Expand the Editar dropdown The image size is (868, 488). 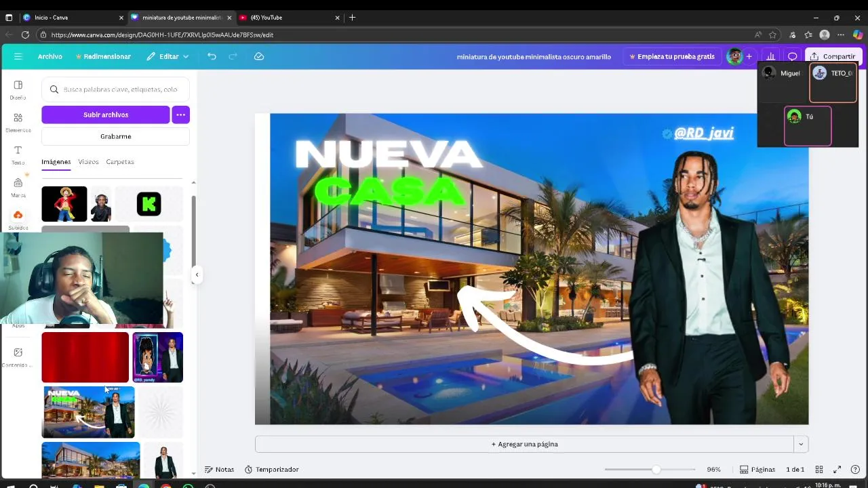click(x=167, y=56)
